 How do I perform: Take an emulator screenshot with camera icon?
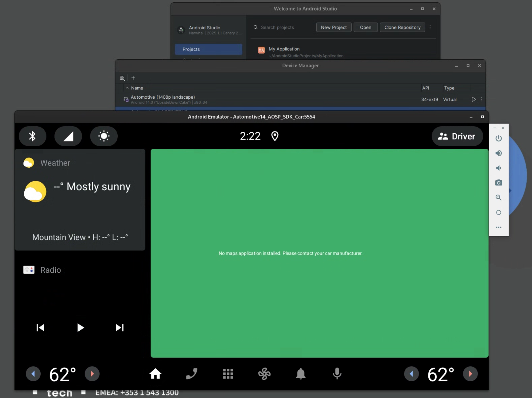click(x=498, y=183)
